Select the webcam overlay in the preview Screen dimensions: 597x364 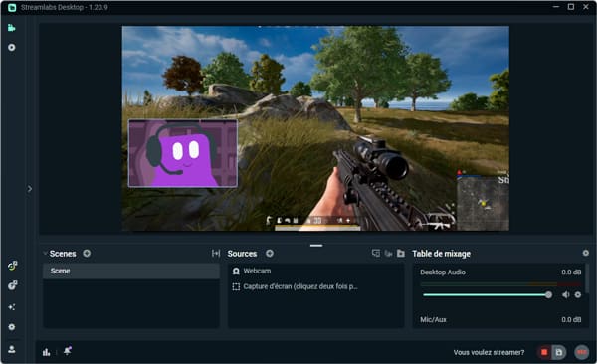click(x=183, y=153)
